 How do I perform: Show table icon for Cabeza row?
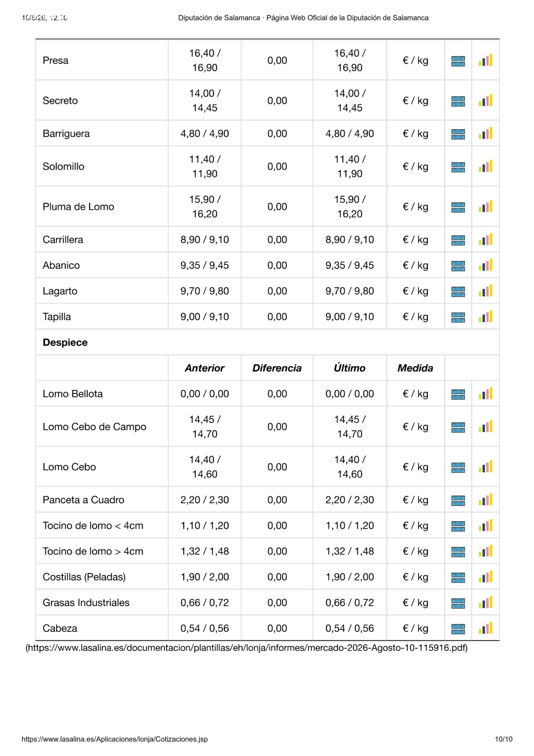(x=458, y=629)
